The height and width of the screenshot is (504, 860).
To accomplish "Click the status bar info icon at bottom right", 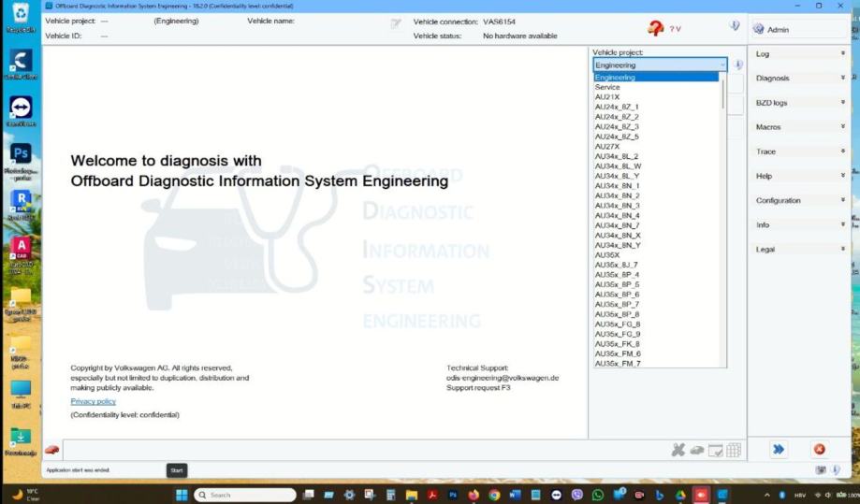I will [836, 470].
